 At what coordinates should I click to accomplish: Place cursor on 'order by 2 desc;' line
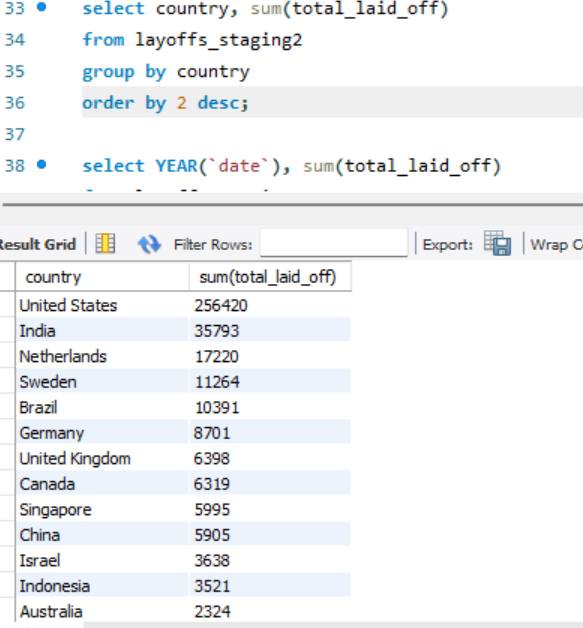pos(165,103)
